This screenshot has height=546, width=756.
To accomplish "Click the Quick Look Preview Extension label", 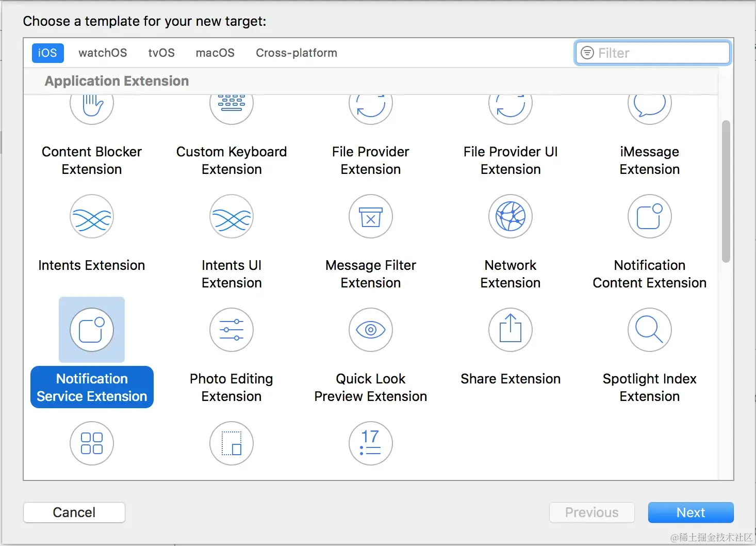I will click(x=371, y=388).
